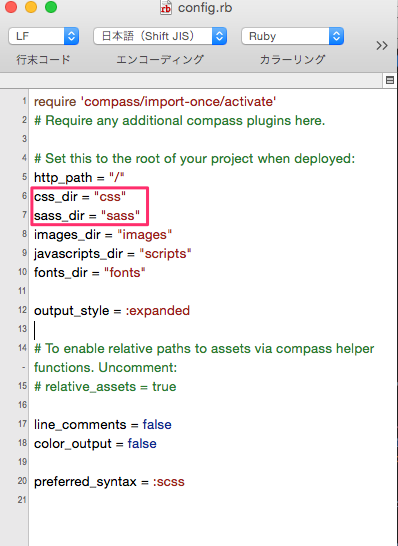Click the rb file icon in title bar
Screen dimensions: 398x546
[166, 8]
